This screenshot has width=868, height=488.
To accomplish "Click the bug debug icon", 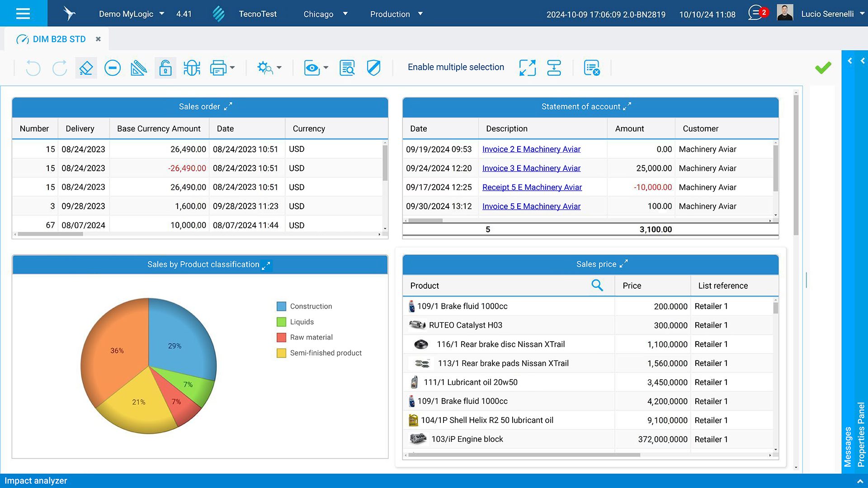I will point(192,68).
